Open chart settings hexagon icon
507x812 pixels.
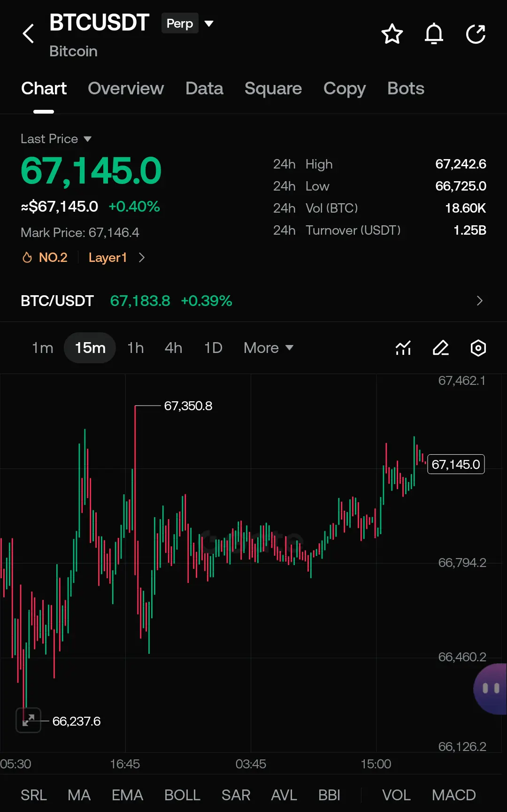click(478, 348)
